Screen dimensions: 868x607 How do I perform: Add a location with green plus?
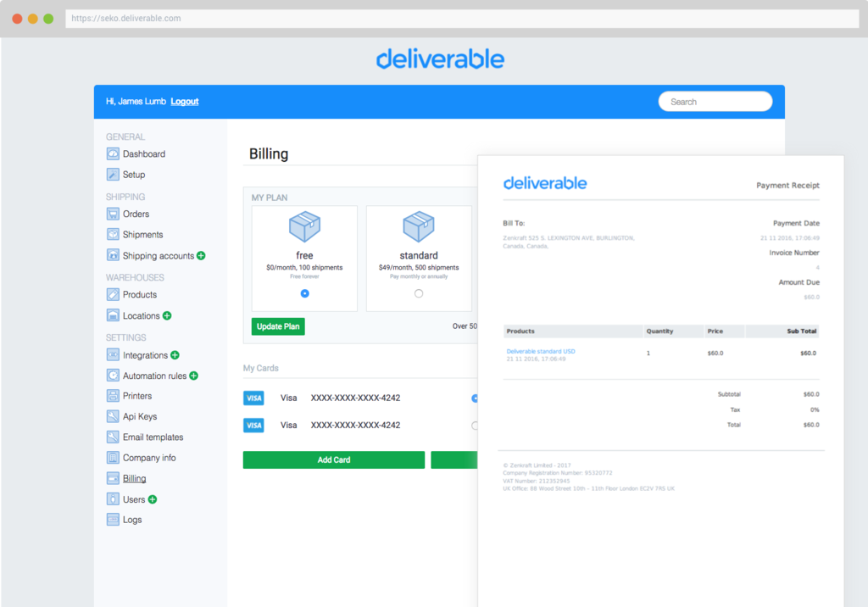(x=167, y=315)
